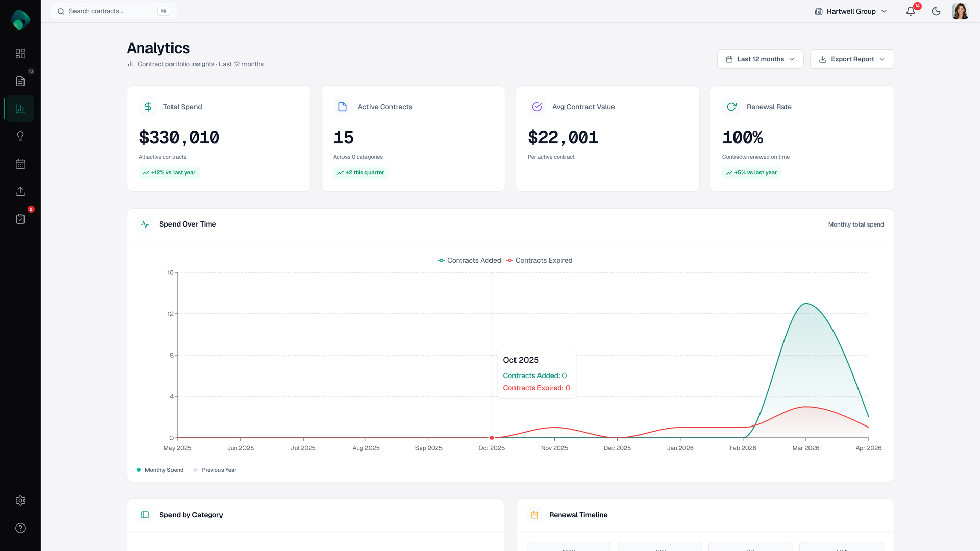Toggle Contracts Expired legend series

[540, 260]
